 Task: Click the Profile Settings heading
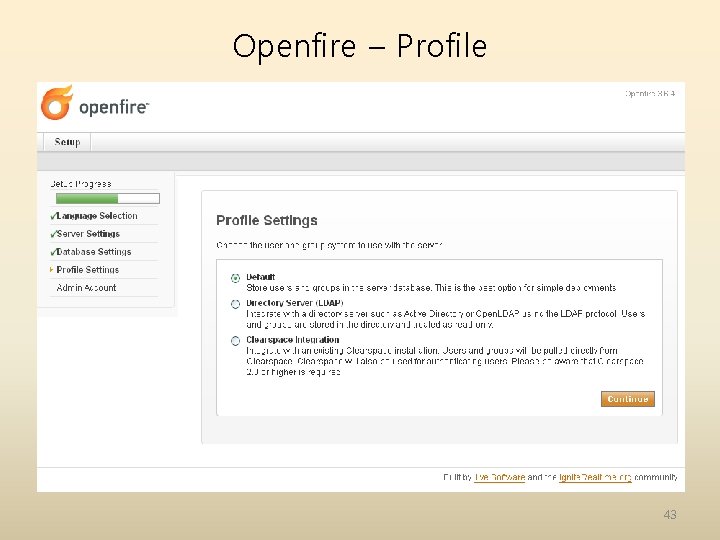[x=267, y=220]
